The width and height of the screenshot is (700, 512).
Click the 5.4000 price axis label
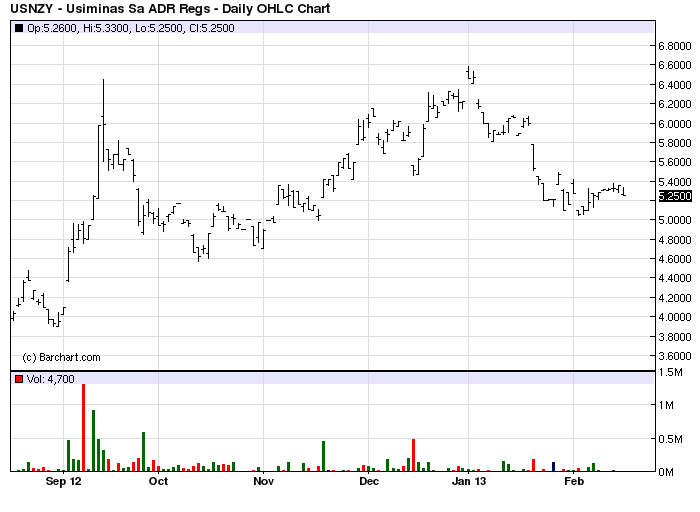[x=675, y=182]
